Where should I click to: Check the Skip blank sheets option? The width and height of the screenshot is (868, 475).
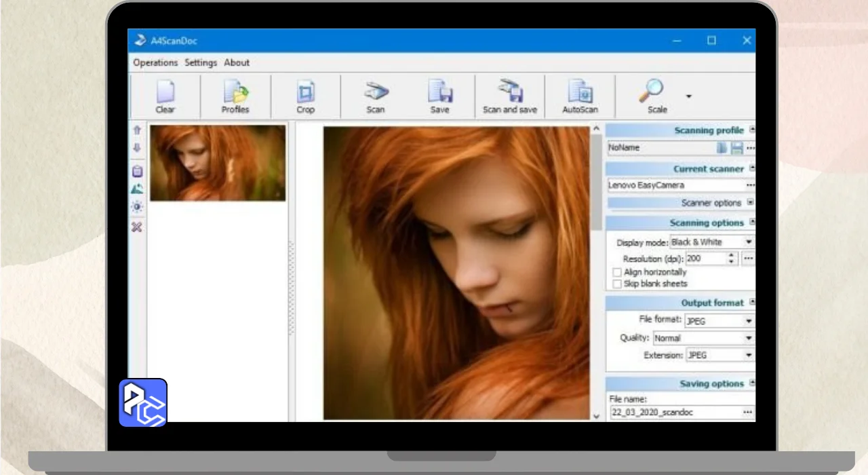click(617, 284)
